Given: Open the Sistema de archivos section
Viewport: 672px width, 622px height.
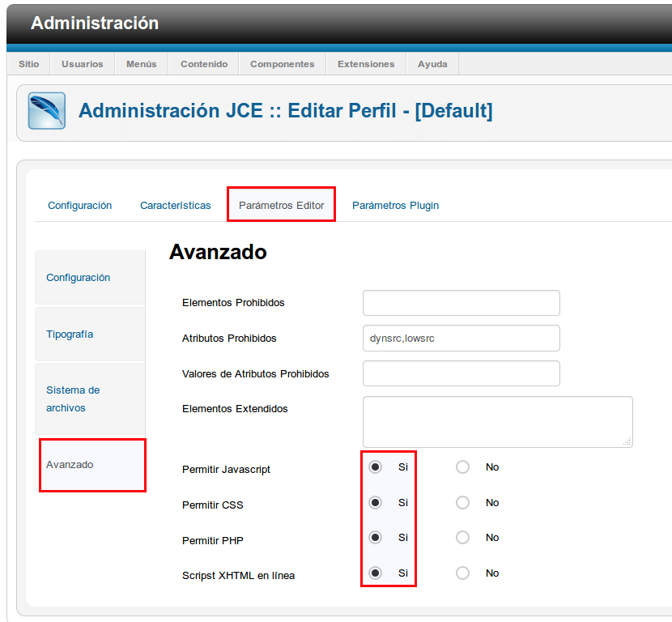Looking at the screenshot, I should (x=91, y=398).
